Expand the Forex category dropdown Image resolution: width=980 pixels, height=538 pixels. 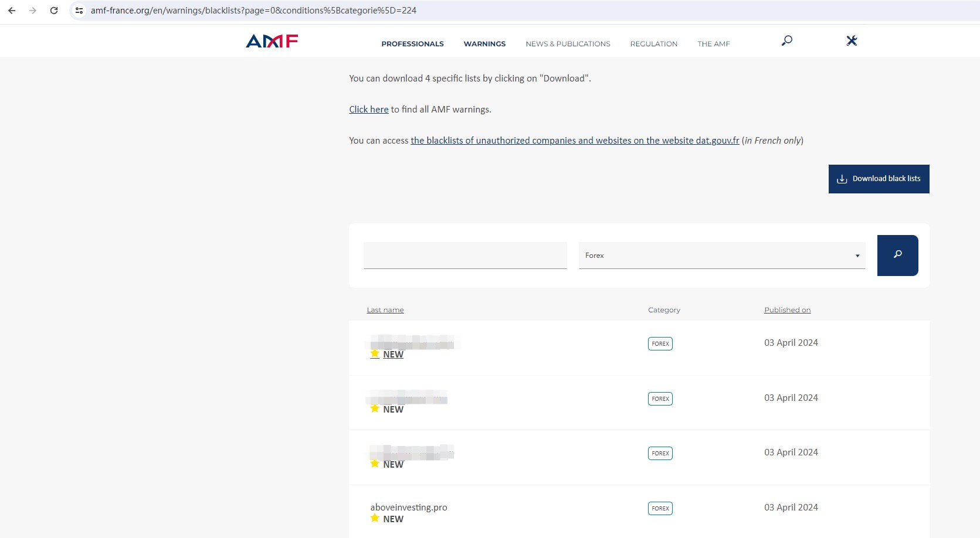pyautogui.click(x=721, y=256)
